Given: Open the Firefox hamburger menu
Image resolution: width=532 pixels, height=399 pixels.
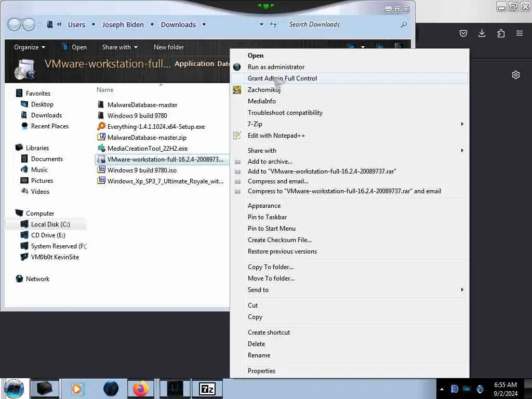Looking at the screenshot, I should point(519,33).
